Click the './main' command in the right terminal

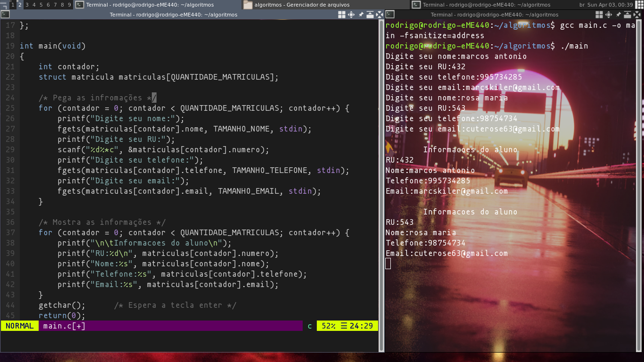(574, 46)
